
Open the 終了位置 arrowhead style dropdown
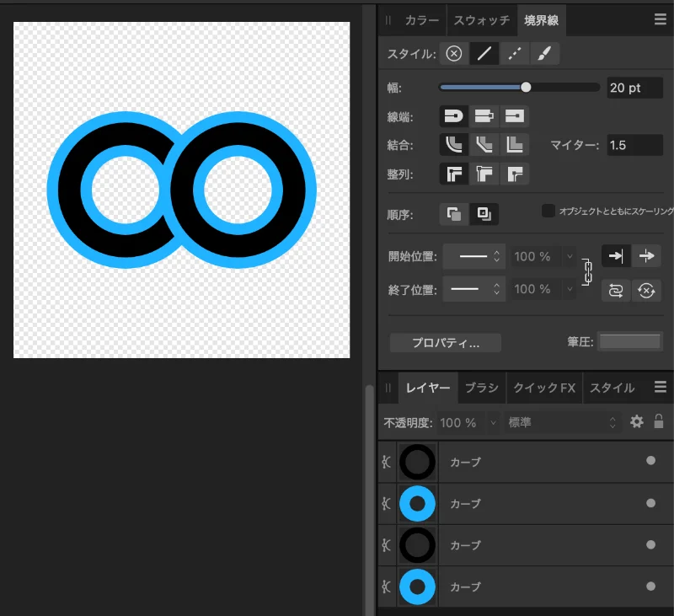pyautogui.click(x=474, y=289)
